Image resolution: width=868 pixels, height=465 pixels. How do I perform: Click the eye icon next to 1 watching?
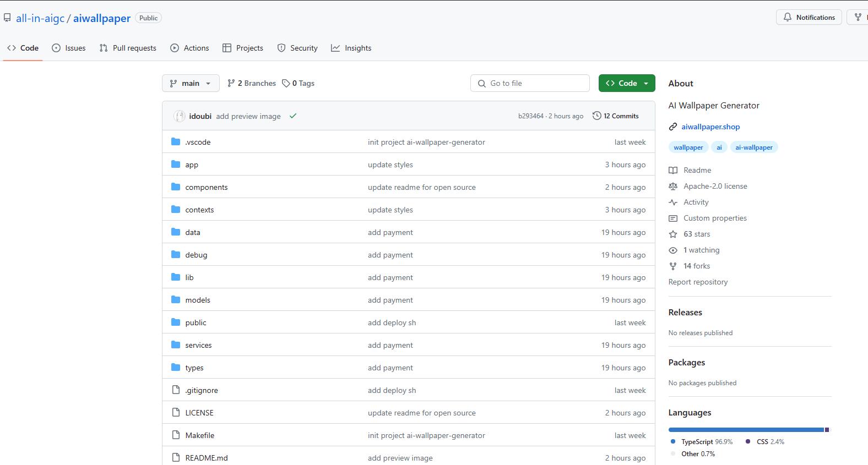click(673, 250)
